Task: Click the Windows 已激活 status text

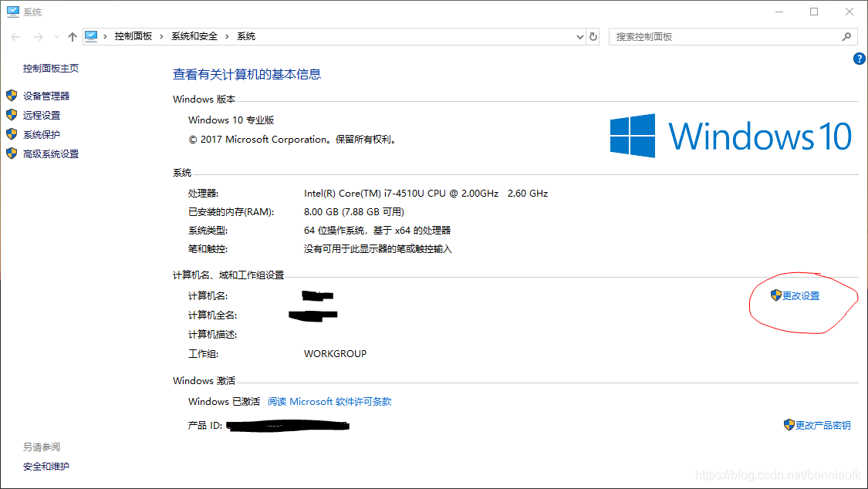Action: [x=225, y=402]
